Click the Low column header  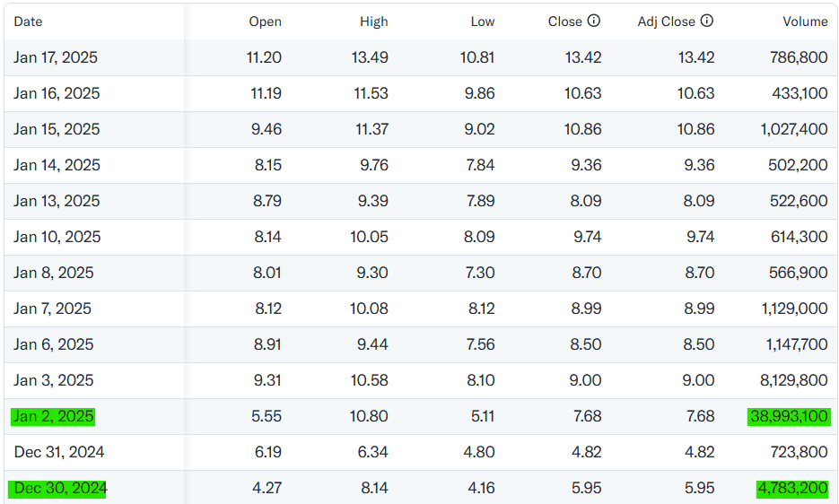pyautogui.click(x=482, y=22)
